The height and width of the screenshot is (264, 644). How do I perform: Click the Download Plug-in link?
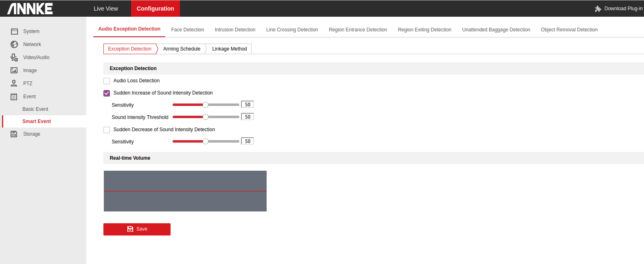(x=623, y=9)
